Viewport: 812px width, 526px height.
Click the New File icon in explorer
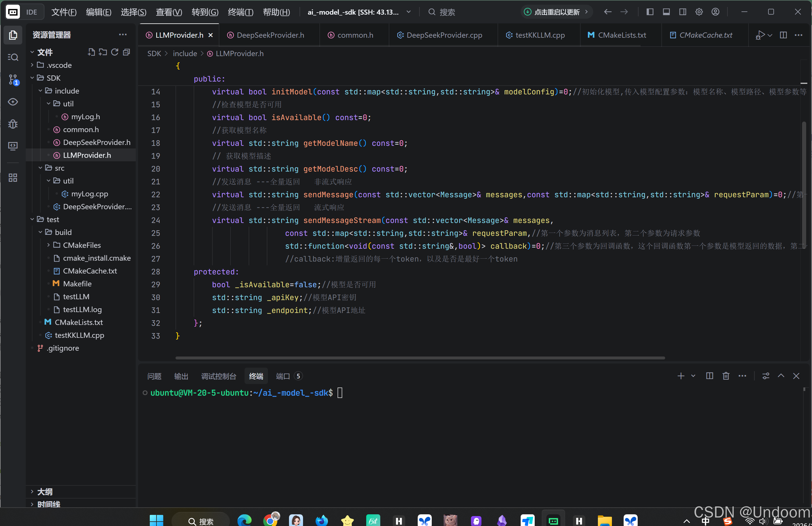point(91,52)
